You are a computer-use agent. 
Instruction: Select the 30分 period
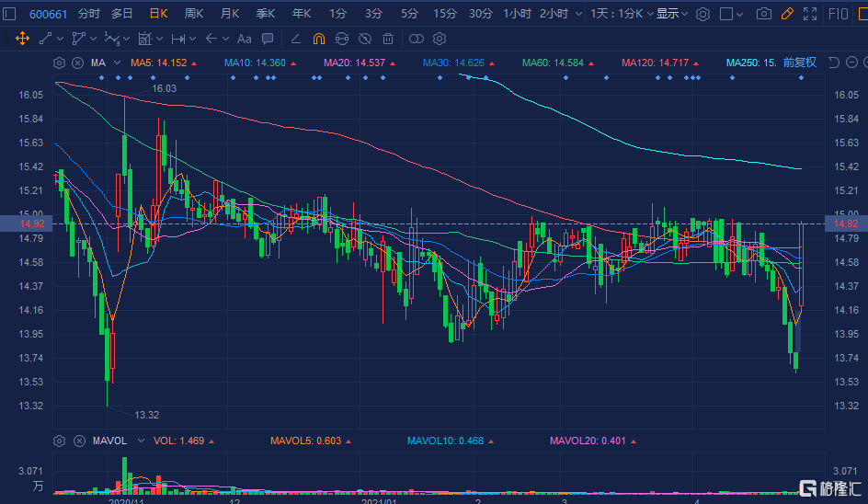481,14
